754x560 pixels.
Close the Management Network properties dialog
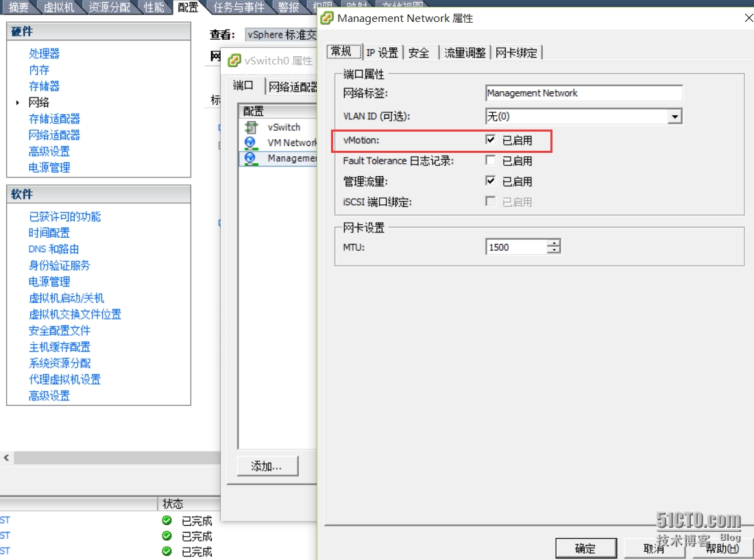coord(749,19)
